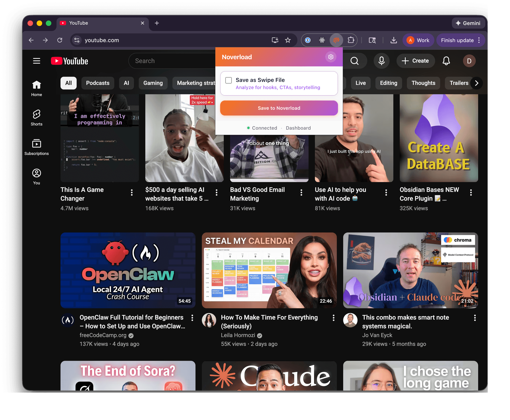Open the OpenClaw Crash Course thumbnail
The width and height of the screenshot is (510, 420).
pos(128,270)
